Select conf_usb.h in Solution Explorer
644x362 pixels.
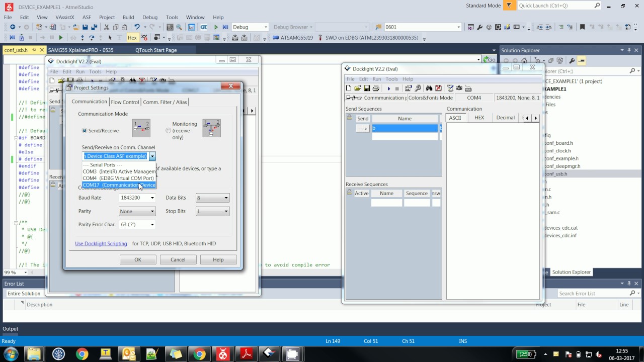coord(556,174)
